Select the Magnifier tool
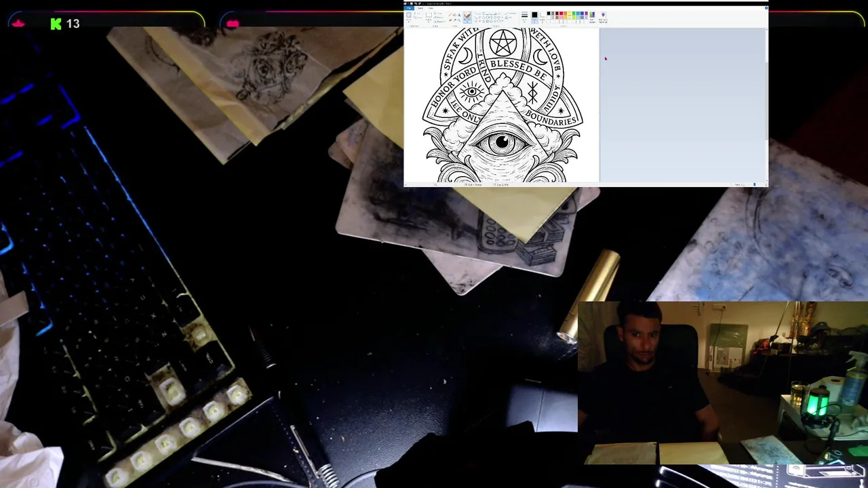Screen dimensions: 868x488 pyautogui.click(x=459, y=20)
